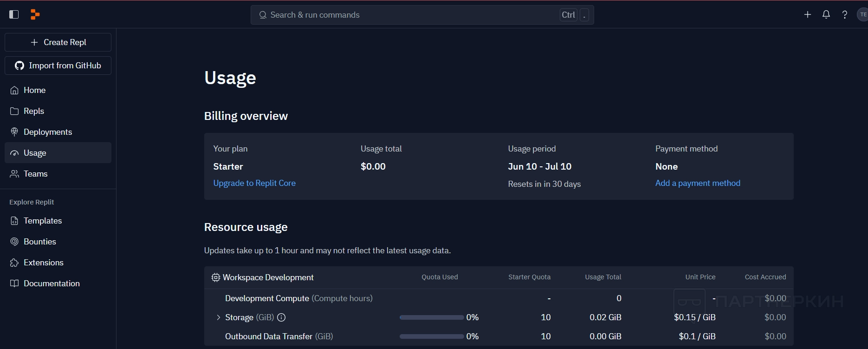Click Import from GitHub button

pyautogui.click(x=58, y=66)
